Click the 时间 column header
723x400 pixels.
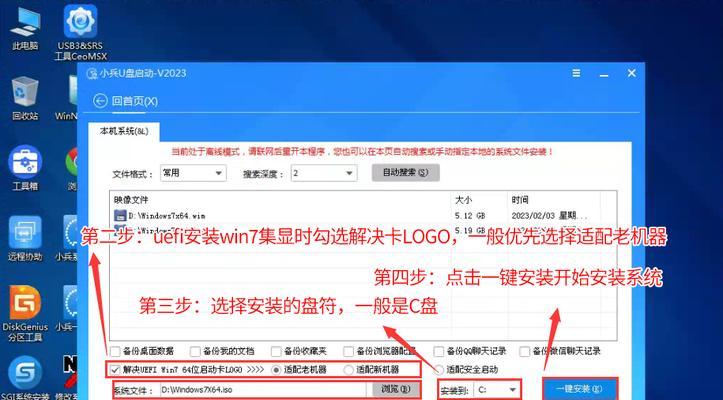[x=520, y=200]
